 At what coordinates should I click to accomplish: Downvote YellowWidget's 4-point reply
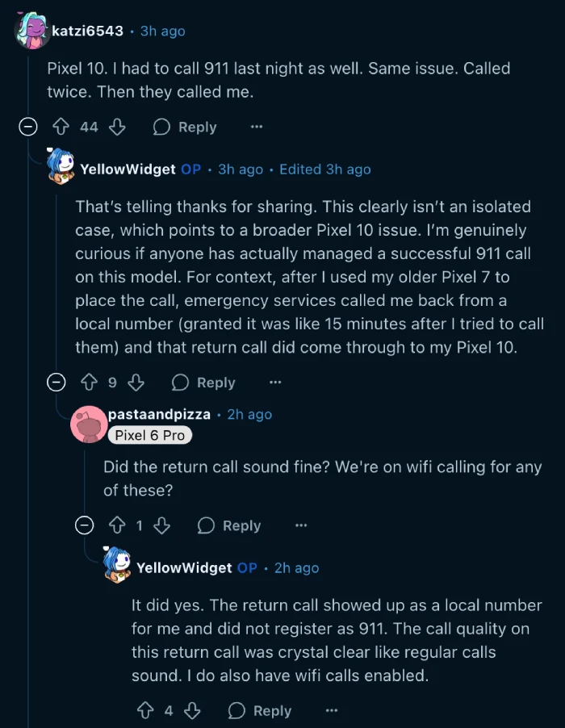point(192,710)
